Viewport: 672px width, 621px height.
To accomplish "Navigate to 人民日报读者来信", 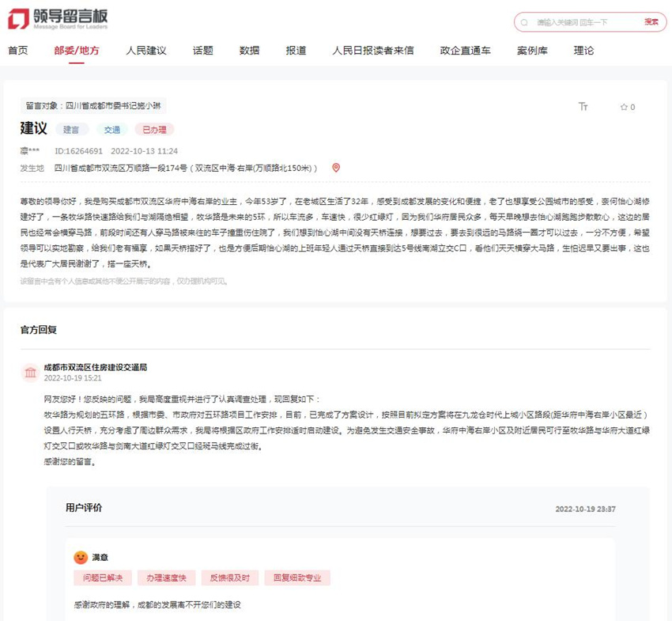I will pyautogui.click(x=373, y=51).
